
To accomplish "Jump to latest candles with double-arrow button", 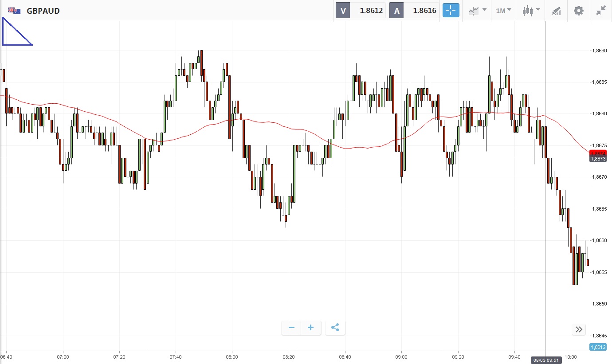I will click(579, 329).
